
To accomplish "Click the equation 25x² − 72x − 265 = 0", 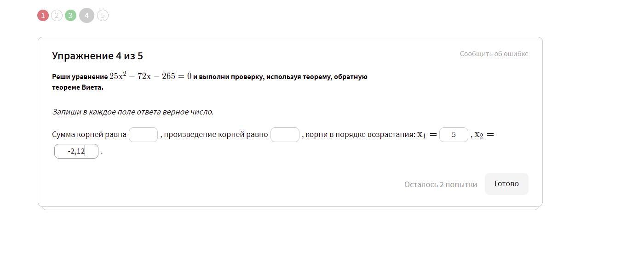I will pyautogui.click(x=150, y=76).
